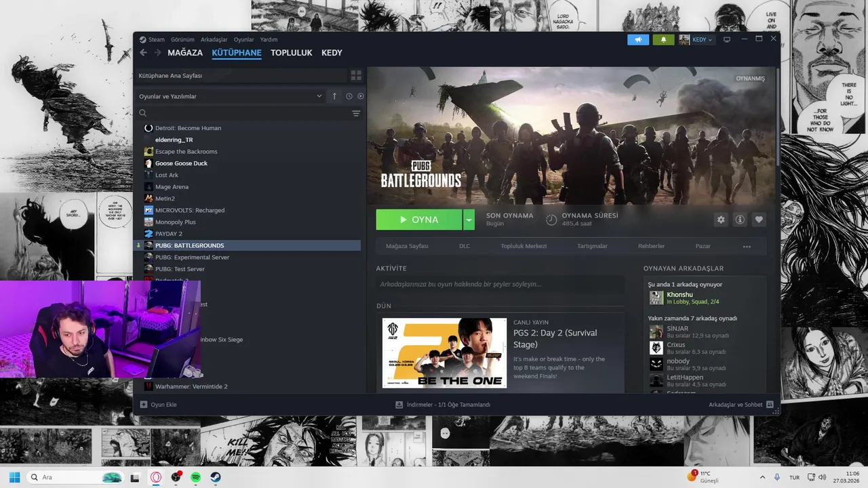Switch to the MAĞAZA tab
The width and height of the screenshot is (868, 488).
(x=185, y=53)
